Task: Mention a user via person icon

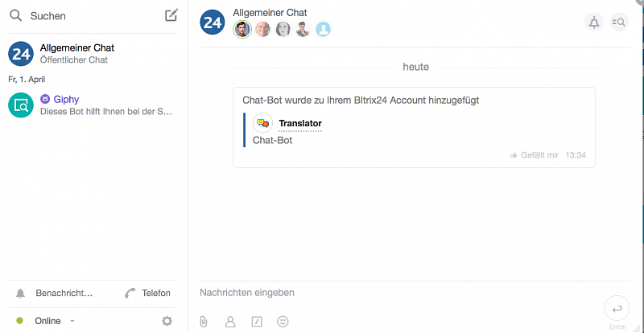Action: tap(230, 321)
